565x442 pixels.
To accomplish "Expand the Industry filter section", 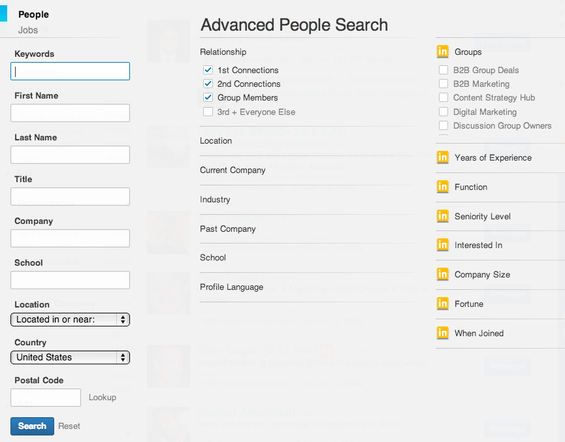I will pyautogui.click(x=215, y=200).
